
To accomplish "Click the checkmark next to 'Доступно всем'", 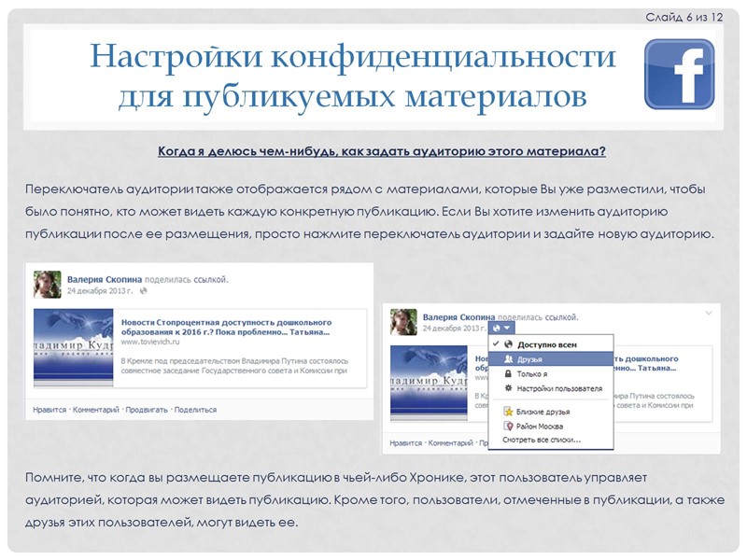I will [x=496, y=343].
